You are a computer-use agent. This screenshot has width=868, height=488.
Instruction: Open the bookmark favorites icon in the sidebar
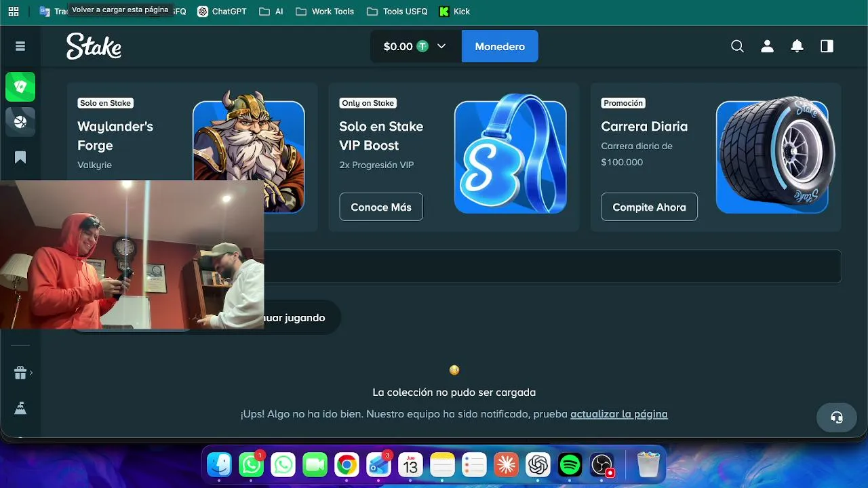pos(20,157)
